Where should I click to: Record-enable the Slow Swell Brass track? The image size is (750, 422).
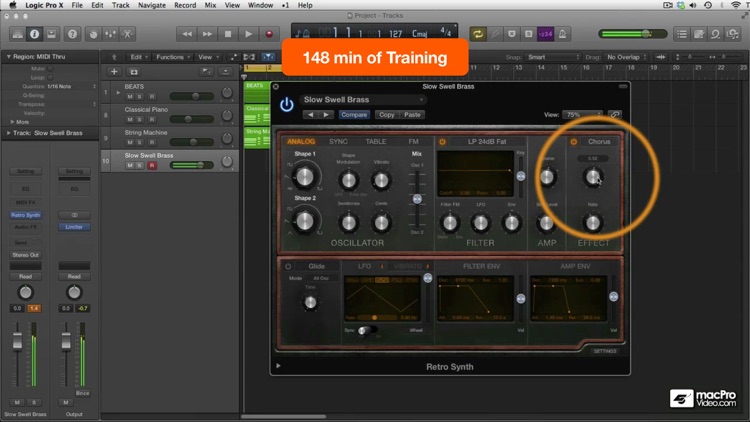152,165
